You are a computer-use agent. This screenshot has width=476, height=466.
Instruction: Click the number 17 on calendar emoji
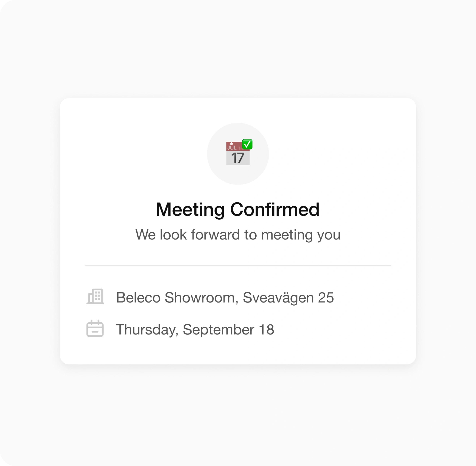(238, 158)
